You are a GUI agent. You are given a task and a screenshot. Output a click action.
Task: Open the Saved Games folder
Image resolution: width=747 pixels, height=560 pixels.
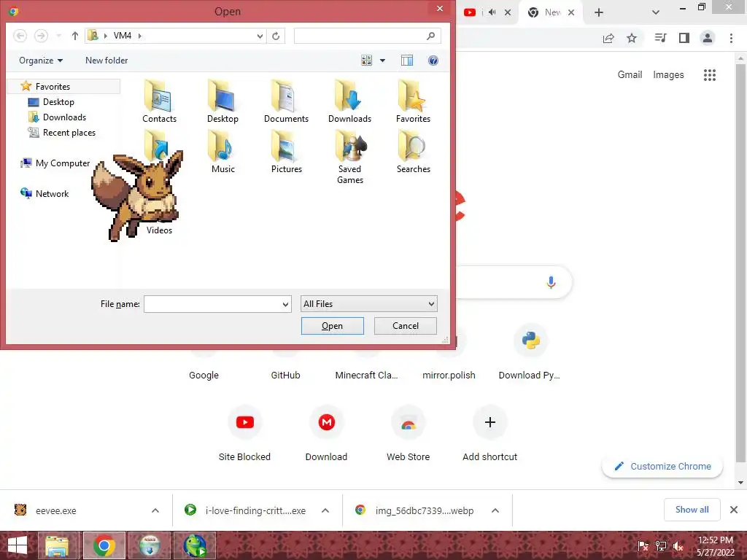pos(349,158)
